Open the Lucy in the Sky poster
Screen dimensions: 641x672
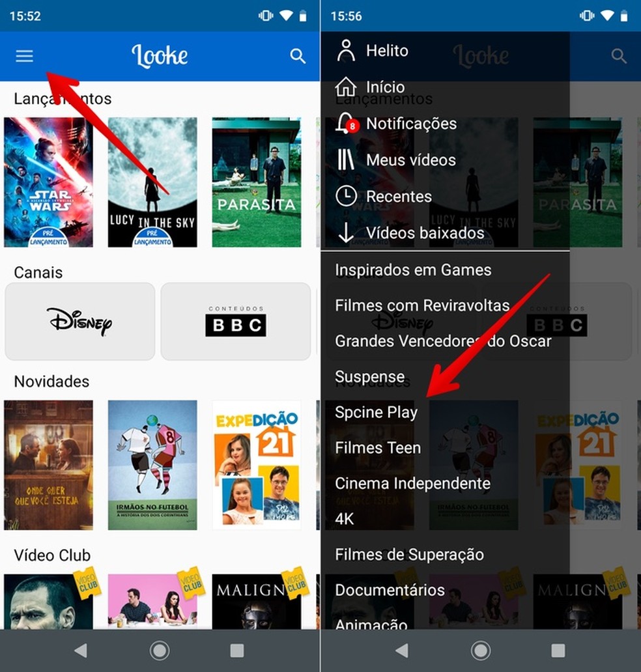(152, 182)
